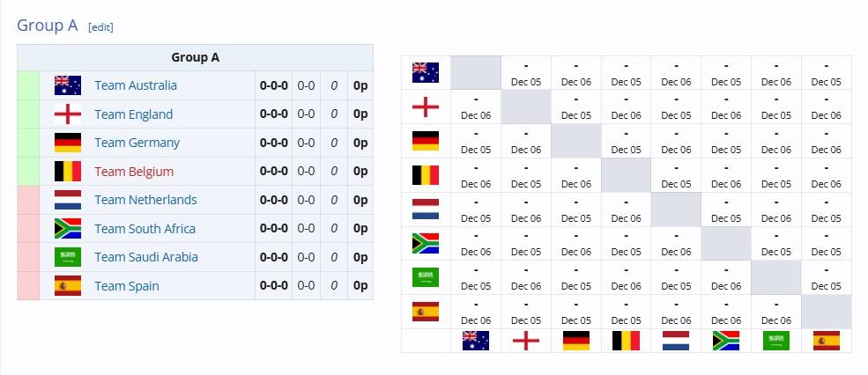The image size is (868, 375).
Task: Click the Group A section heading
Action: click(47, 25)
